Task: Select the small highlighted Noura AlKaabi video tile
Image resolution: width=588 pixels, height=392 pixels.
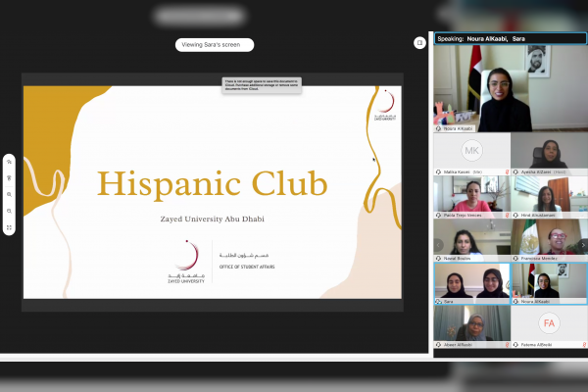Action: pyautogui.click(x=549, y=283)
